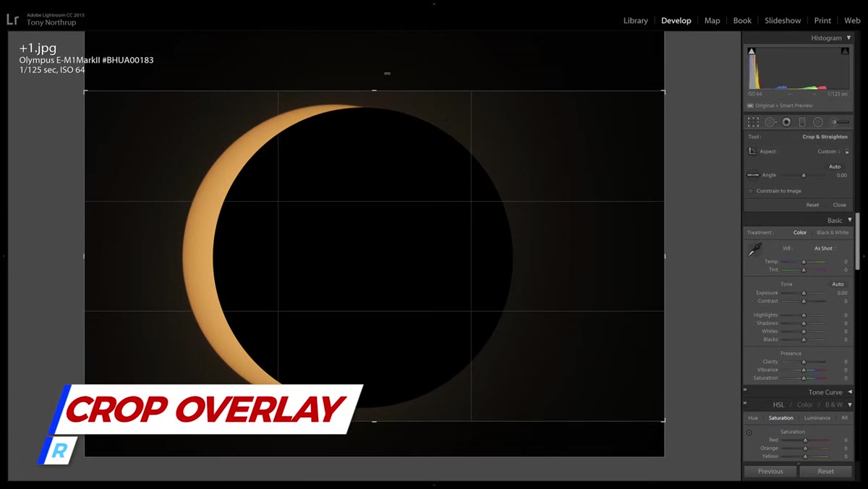Collapse the HSL panel triangle

click(x=849, y=404)
